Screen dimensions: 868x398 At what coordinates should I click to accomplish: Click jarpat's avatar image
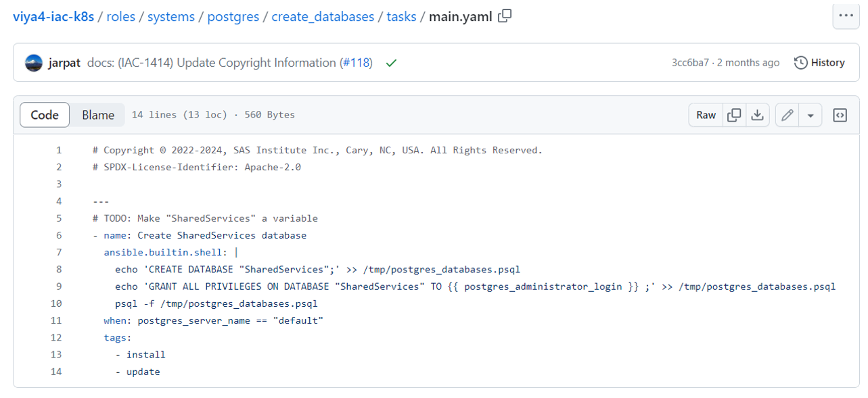pyautogui.click(x=34, y=63)
